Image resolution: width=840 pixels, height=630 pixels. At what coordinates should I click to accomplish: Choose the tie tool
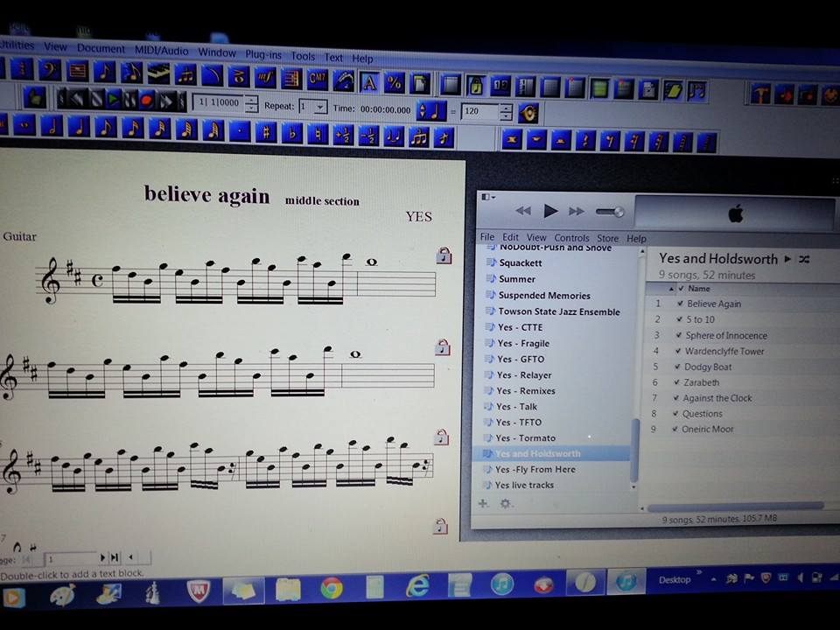tap(394, 137)
